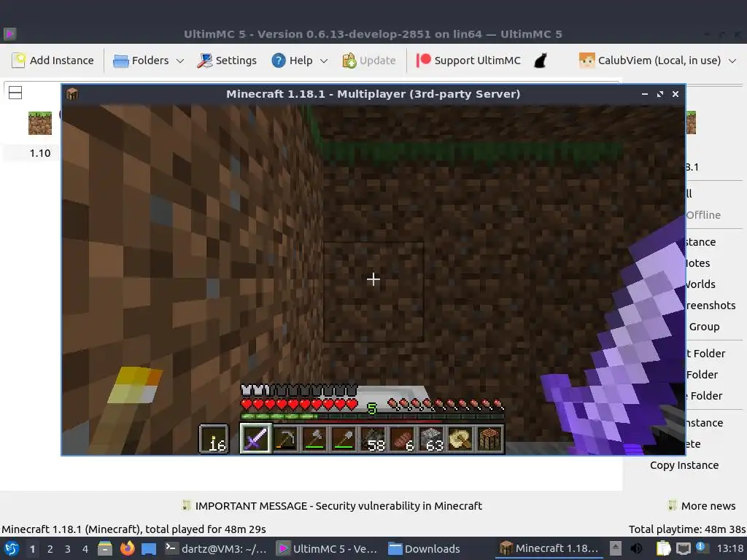Click the black cat icon
The width and height of the screenshot is (747, 560).
click(x=541, y=61)
